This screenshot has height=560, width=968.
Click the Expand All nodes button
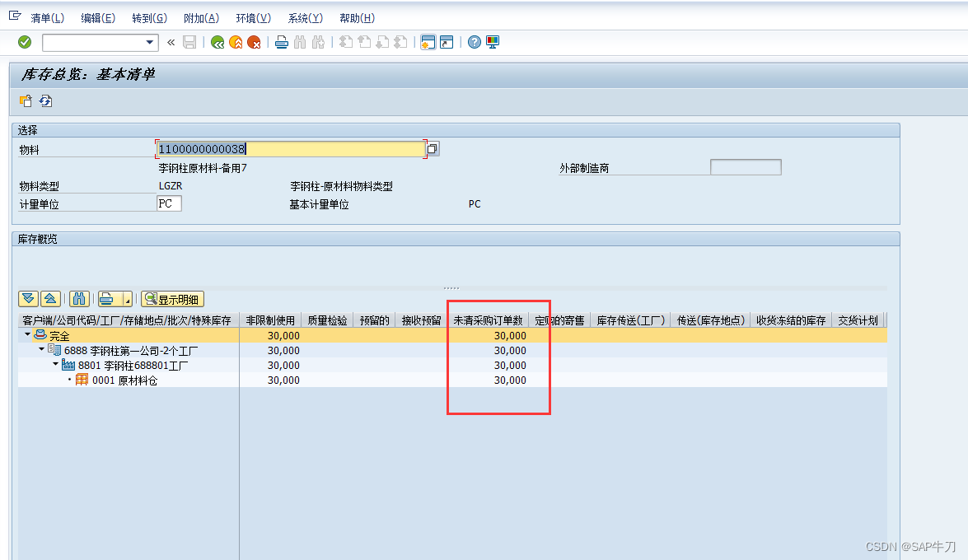(28, 299)
